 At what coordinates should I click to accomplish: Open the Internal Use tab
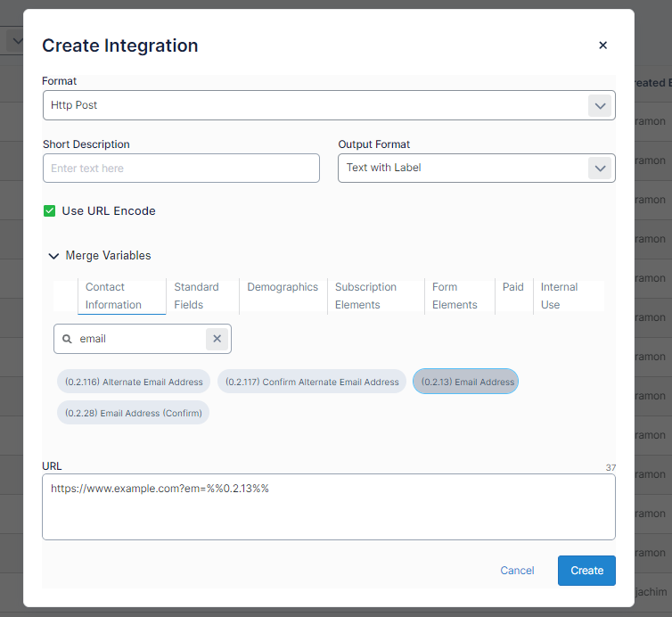pos(559,296)
